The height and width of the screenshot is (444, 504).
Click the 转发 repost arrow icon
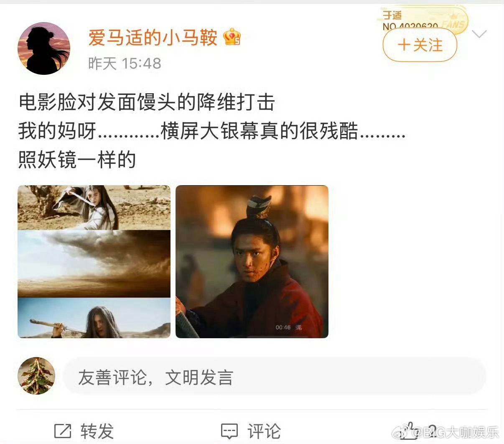coord(63,431)
